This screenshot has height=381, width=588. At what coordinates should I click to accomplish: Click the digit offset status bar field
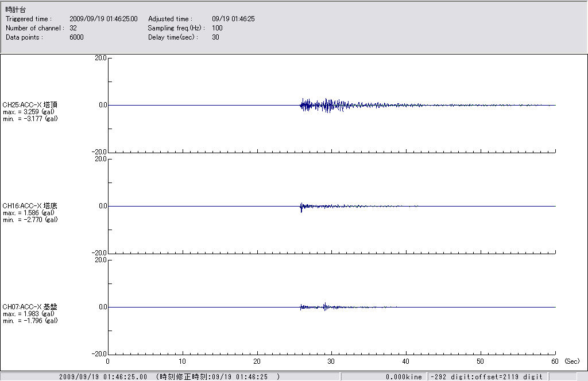click(487, 377)
